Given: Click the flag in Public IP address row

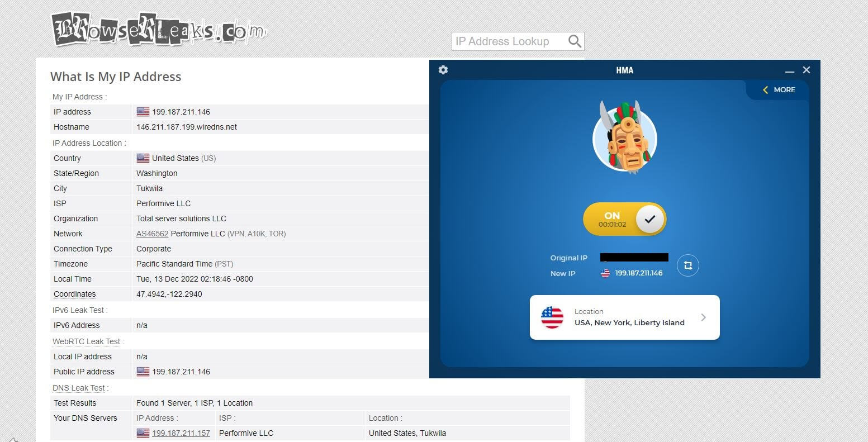Looking at the screenshot, I should pyautogui.click(x=143, y=372).
